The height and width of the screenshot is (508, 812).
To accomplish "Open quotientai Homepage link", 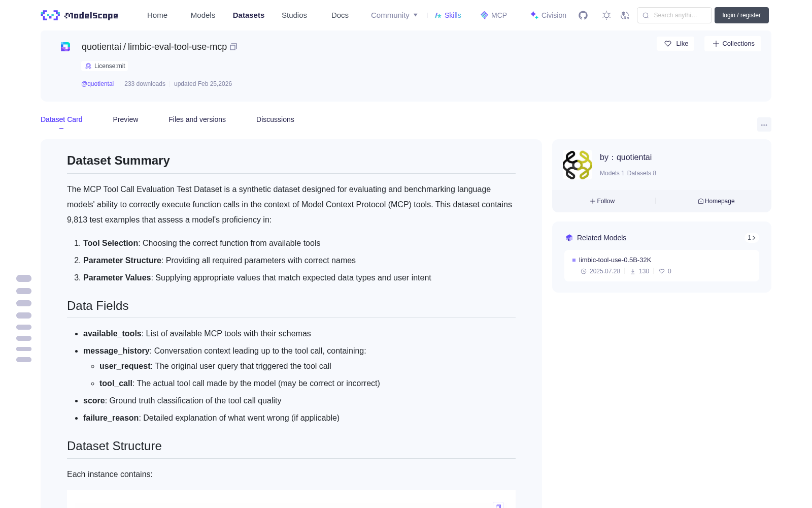I will [716, 201].
